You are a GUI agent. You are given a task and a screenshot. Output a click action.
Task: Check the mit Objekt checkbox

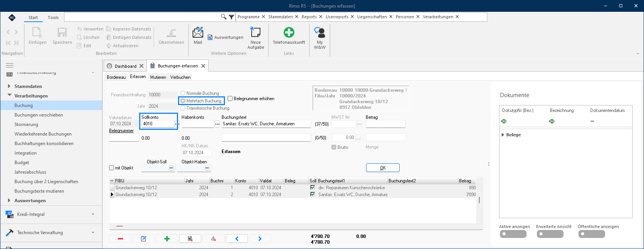(112, 168)
